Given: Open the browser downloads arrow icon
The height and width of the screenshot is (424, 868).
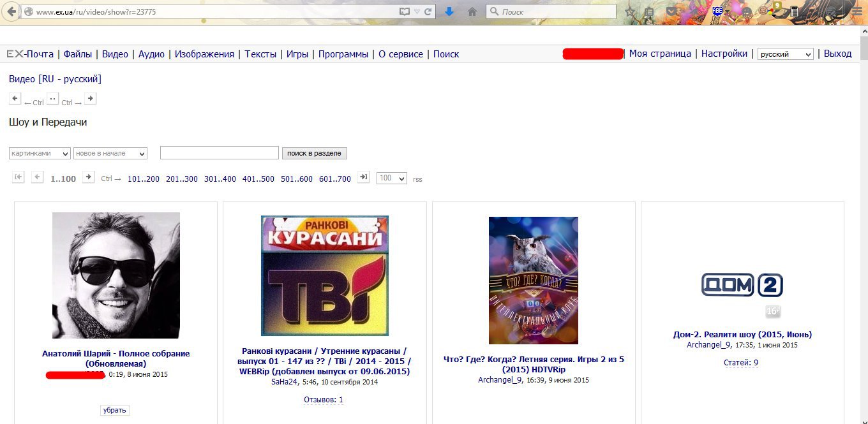Looking at the screenshot, I should [449, 11].
